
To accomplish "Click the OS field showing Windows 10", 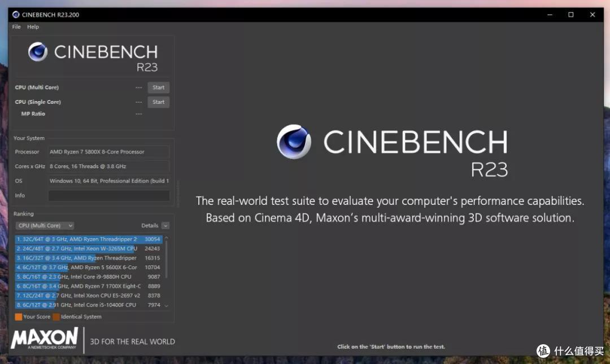I will click(109, 181).
